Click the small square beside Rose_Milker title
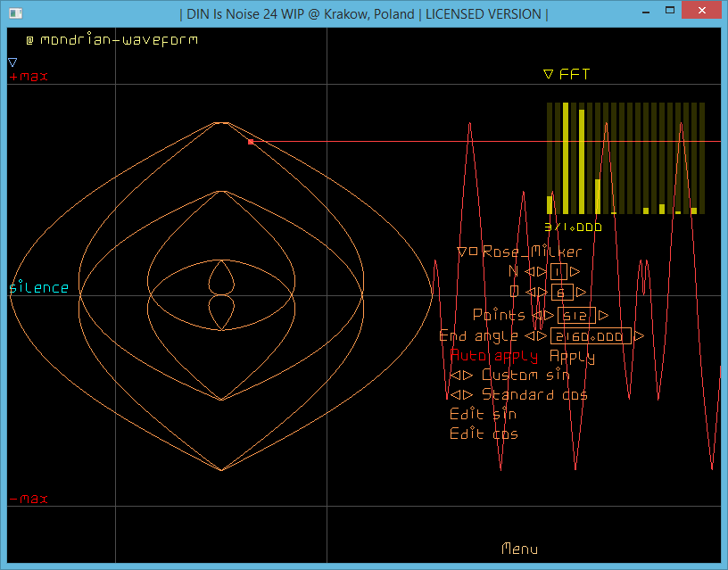Screen dimensions: 728x570 click(x=475, y=252)
